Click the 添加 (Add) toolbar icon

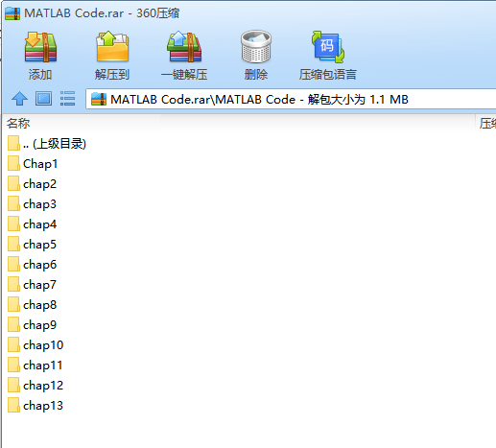[x=40, y=47]
